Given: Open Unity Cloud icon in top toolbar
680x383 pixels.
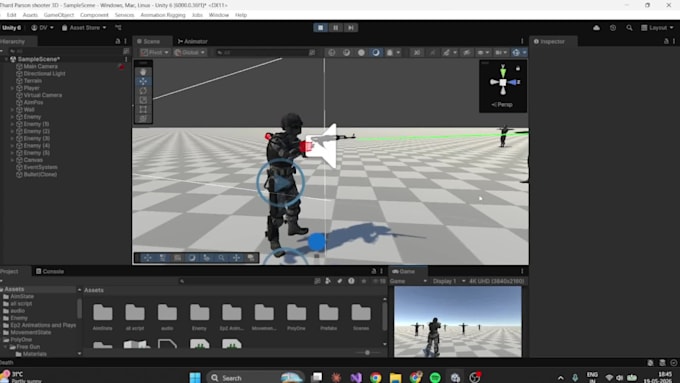Looking at the screenshot, I should (x=596, y=28).
